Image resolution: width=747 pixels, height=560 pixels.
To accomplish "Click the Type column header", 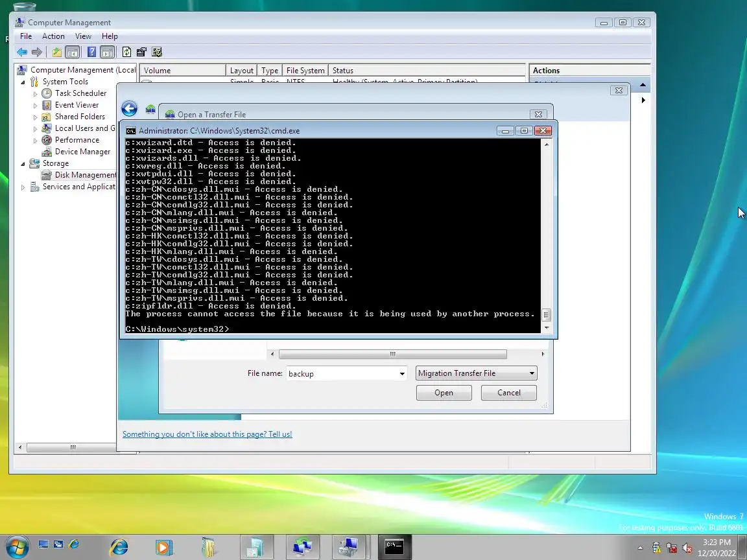I will (270, 71).
